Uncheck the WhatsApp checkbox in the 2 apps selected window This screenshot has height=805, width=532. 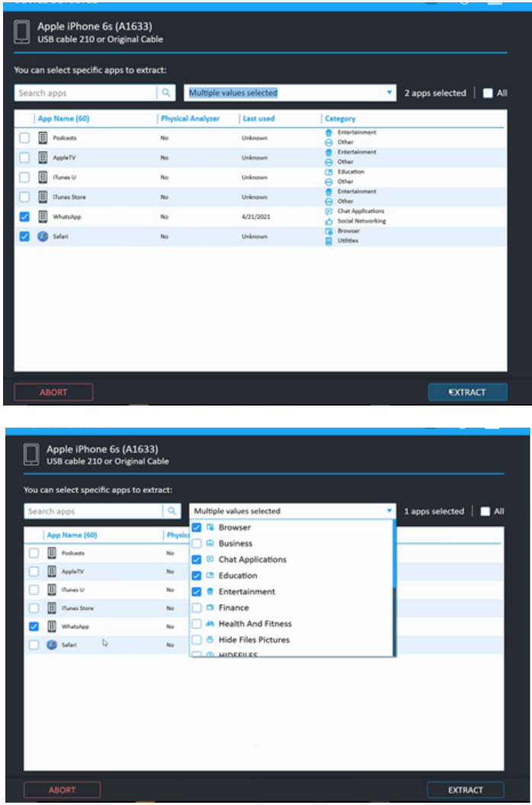(24, 216)
